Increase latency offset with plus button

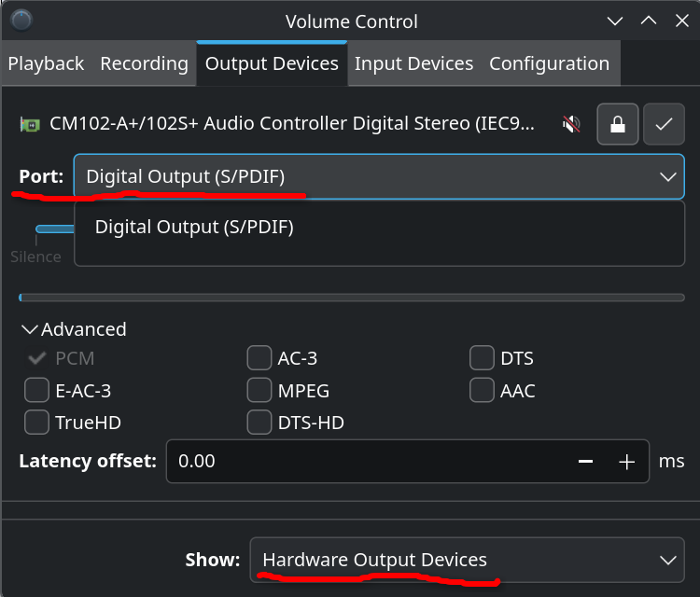click(x=626, y=462)
